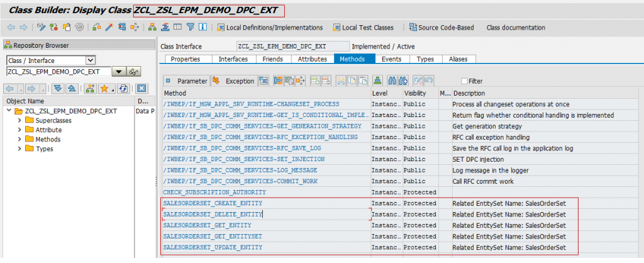Click the information icon in top toolbar
The width and height of the screenshot is (644, 263).
coord(203,28)
